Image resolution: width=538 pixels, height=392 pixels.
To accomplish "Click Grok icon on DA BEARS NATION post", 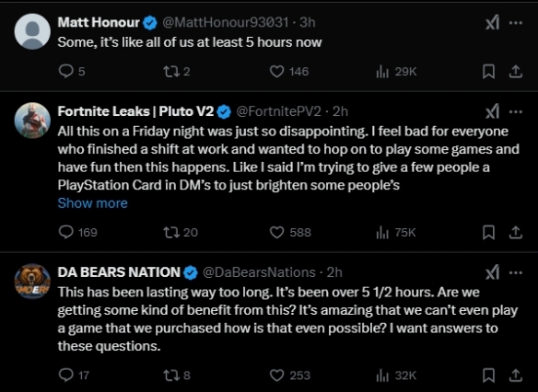I will pos(492,272).
